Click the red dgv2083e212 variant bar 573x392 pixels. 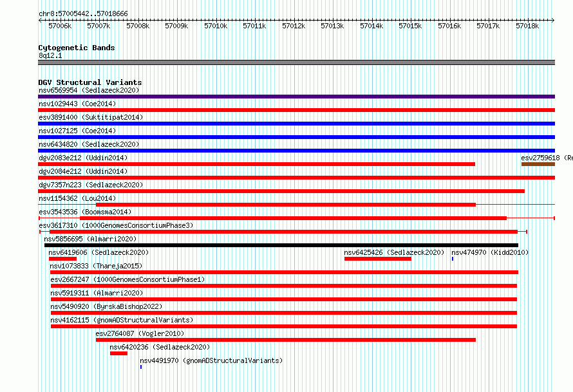pyautogui.click(x=256, y=164)
